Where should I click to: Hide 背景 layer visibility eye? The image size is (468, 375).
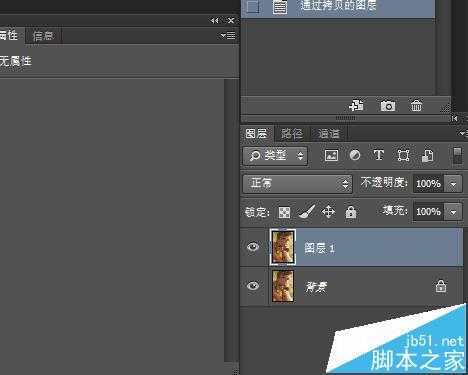253,286
